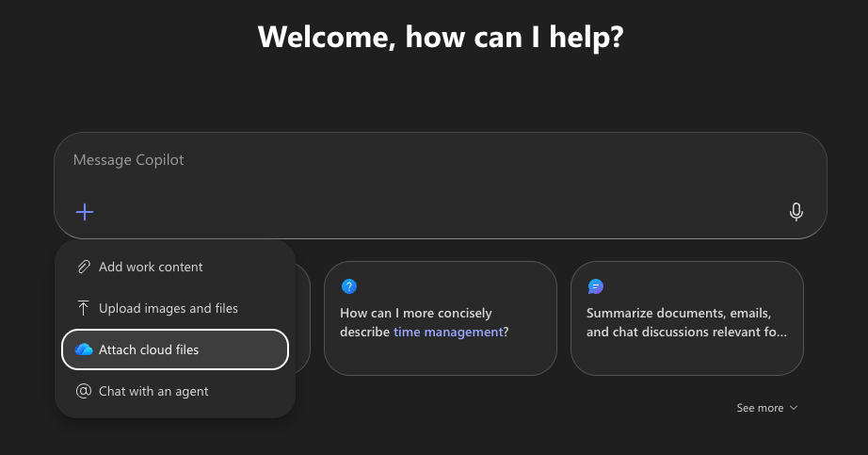Click the upload arrow icon
Viewport: 868px width, 455px height.
click(x=84, y=308)
